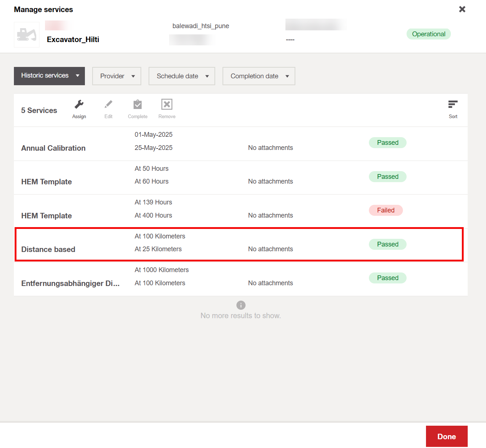Click the Operational status badge
The image size is (486, 448).
[429, 34]
